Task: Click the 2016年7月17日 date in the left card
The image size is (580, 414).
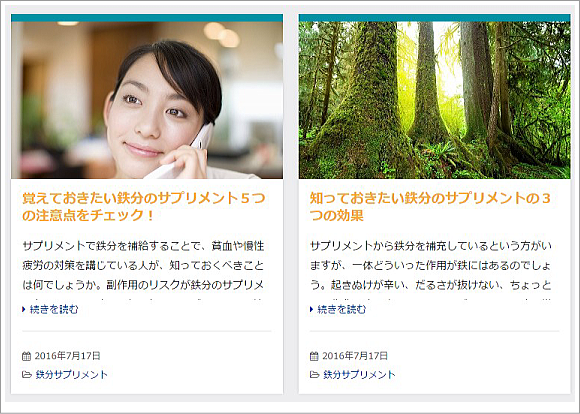Action: click(x=67, y=356)
